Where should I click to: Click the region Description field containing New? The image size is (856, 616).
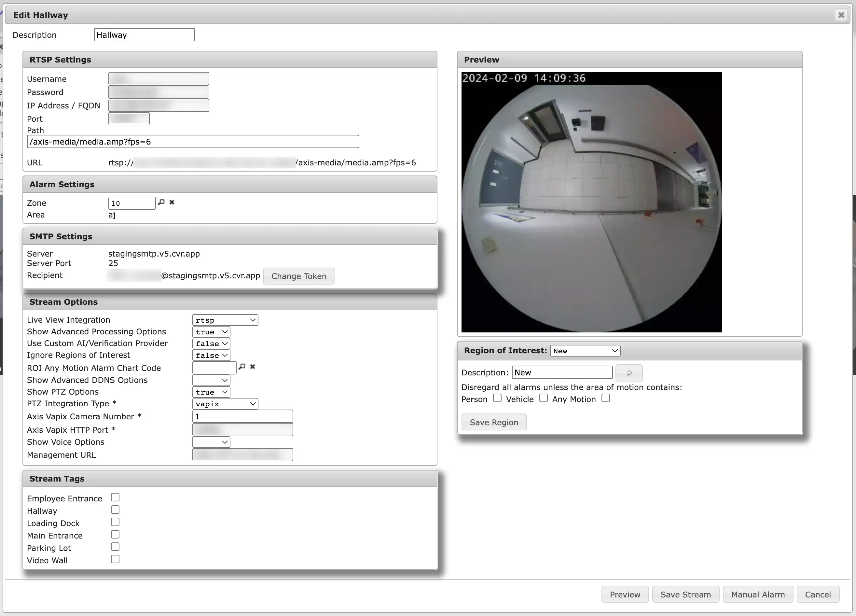pyautogui.click(x=562, y=372)
